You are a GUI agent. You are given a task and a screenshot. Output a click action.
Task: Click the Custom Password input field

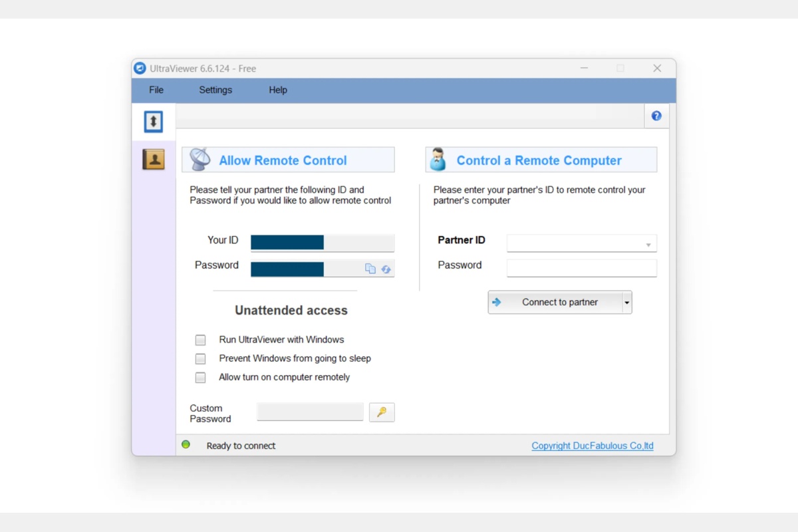[x=311, y=412]
